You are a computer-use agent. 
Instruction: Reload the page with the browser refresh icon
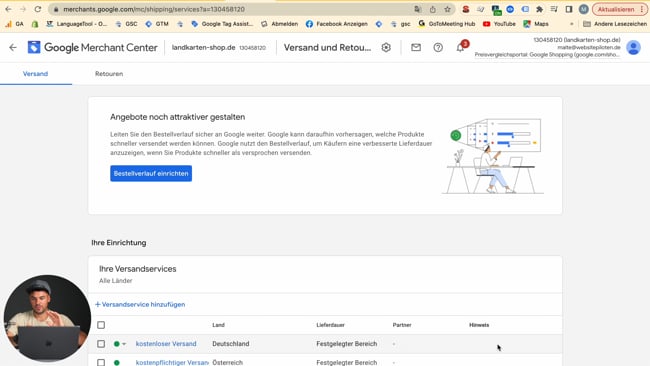coord(38,9)
